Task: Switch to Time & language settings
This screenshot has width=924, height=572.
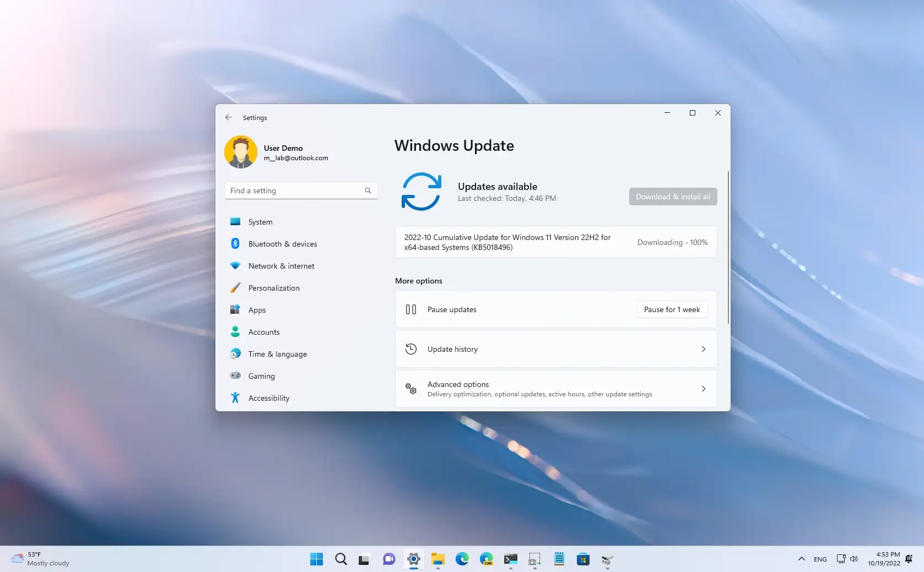Action: (277, 353)
